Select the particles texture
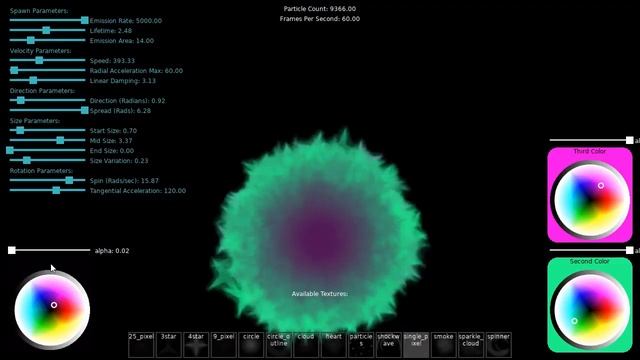The height and width of the screenshot is (360, 640). (361, 345)
